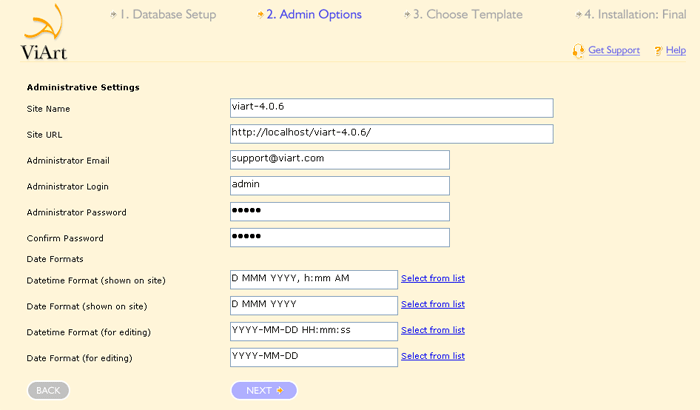Click the Help question mark icon
Image resolution: width=700 pixels, height=410 pixels.
click(x=658, y=51)
